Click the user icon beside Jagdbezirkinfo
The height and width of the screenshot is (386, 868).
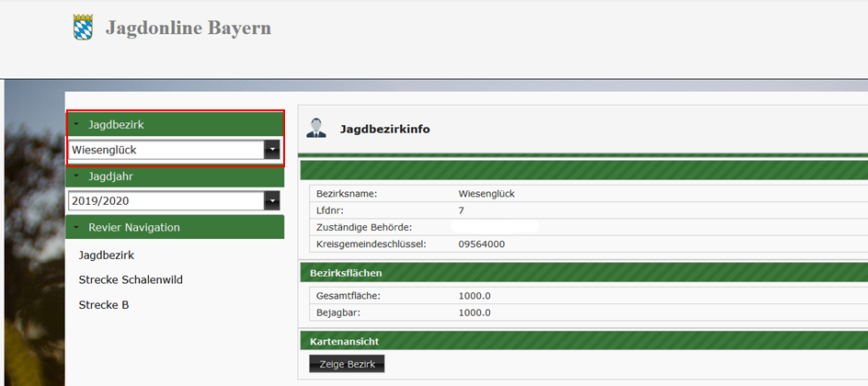coord(316,129)
